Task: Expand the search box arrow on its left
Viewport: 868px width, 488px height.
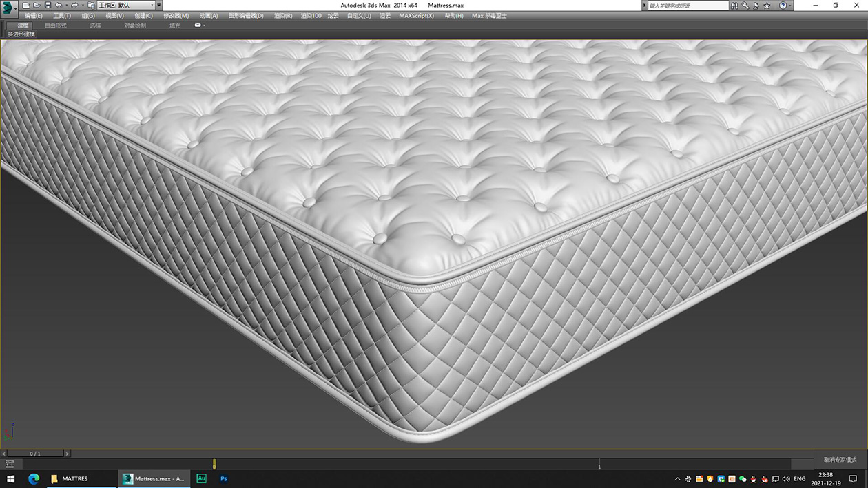Action: tap(645, 6)
